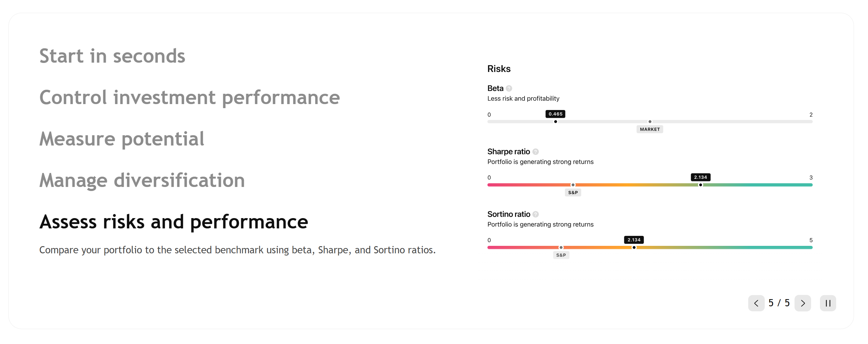Screen dimensions: 868x344
Task: Click the S&P marker under Sharpe ratio
Action: point(573,193)
